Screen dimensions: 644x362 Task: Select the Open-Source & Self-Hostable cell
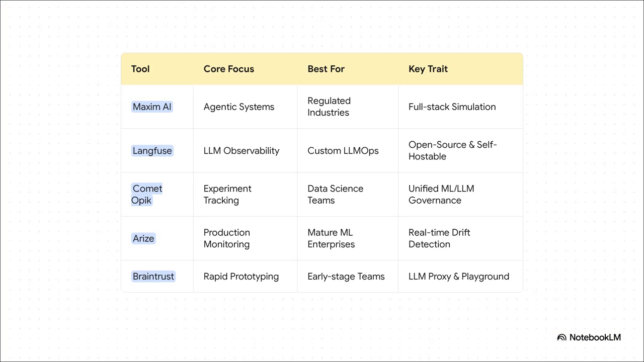[x=452, y=150]
